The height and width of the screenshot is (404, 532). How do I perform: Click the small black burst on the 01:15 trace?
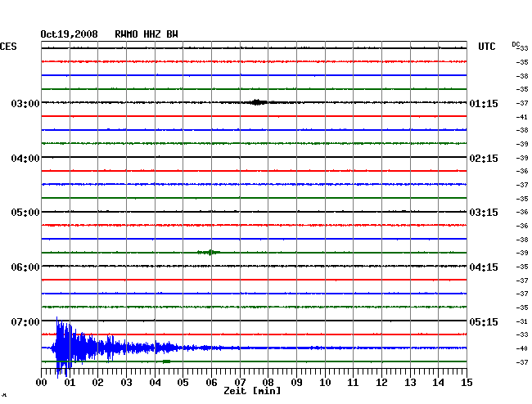tap(258, 102)
